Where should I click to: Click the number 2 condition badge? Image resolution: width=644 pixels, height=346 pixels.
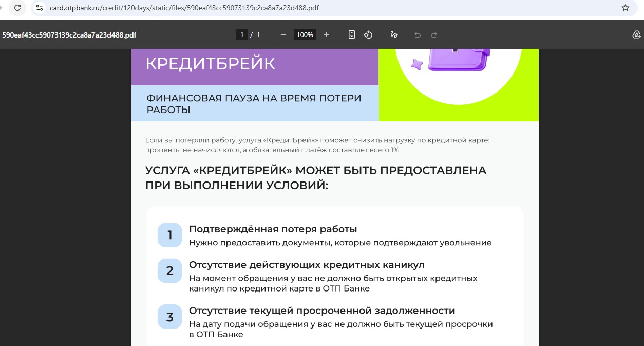coord(169,270)
